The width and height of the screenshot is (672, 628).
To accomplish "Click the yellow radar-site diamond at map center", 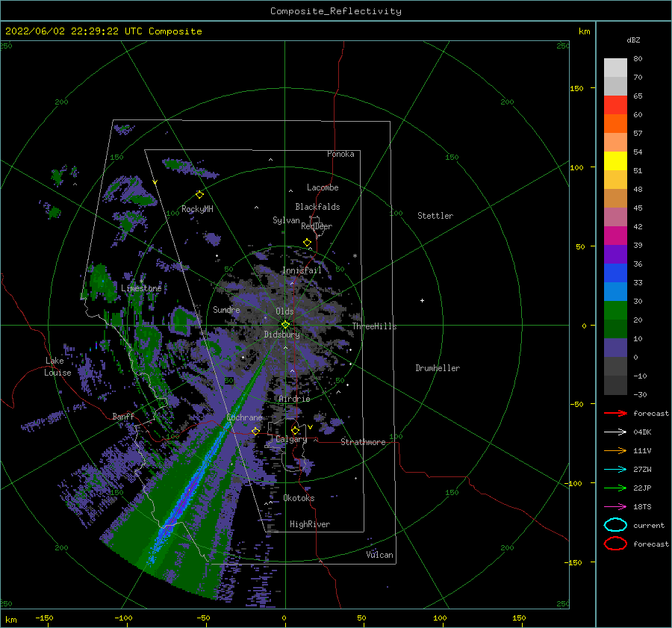I will (285, 325).
